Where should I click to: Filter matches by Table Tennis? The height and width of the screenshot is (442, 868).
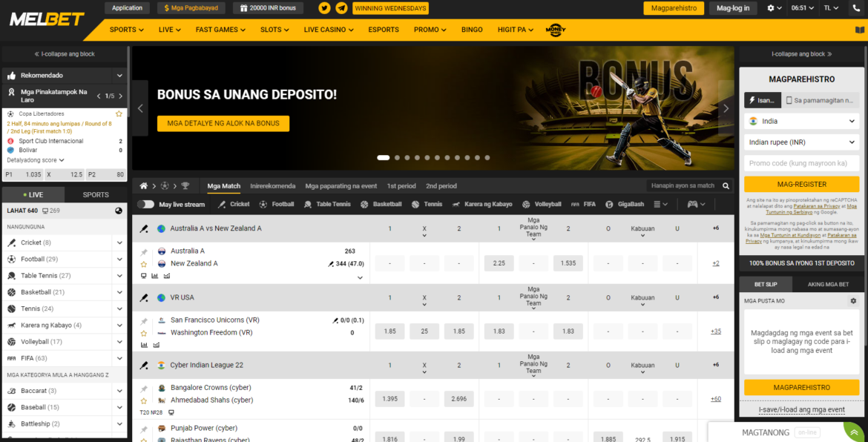tap(327, 204)
